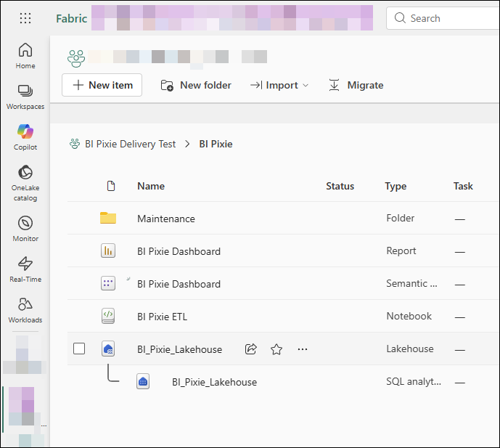This screenshot has width=500, height=448.
Task: Click the BI Pixie ETL notebook icon
Action: (108, 316)
